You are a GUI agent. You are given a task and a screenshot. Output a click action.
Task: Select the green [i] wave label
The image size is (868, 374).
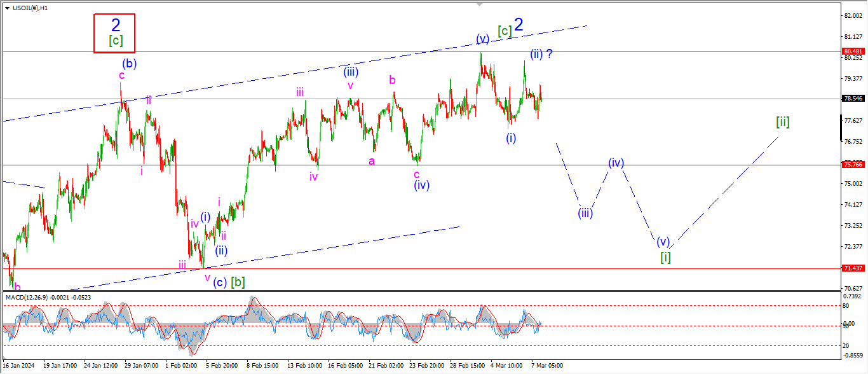click(665, 257)
